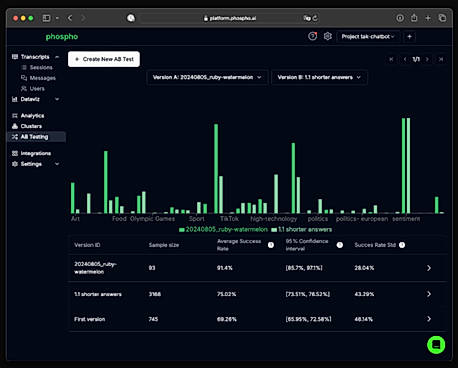458x368 pixels.
Task: Open the Dataviz section
Action: pos(30,99)
